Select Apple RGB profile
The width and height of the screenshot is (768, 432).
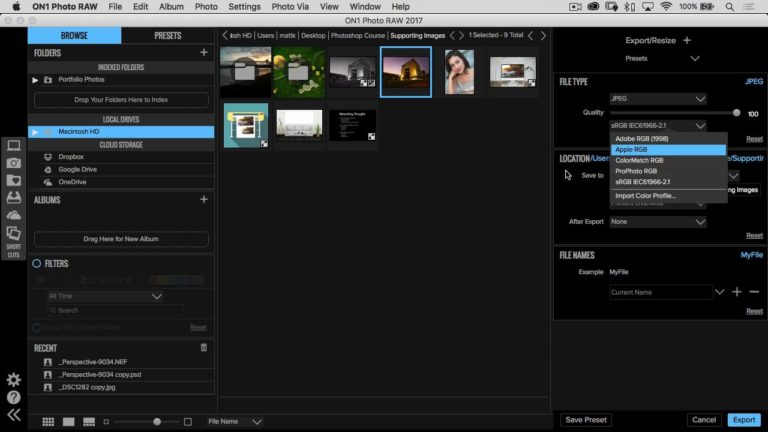[x=668, y=149]
